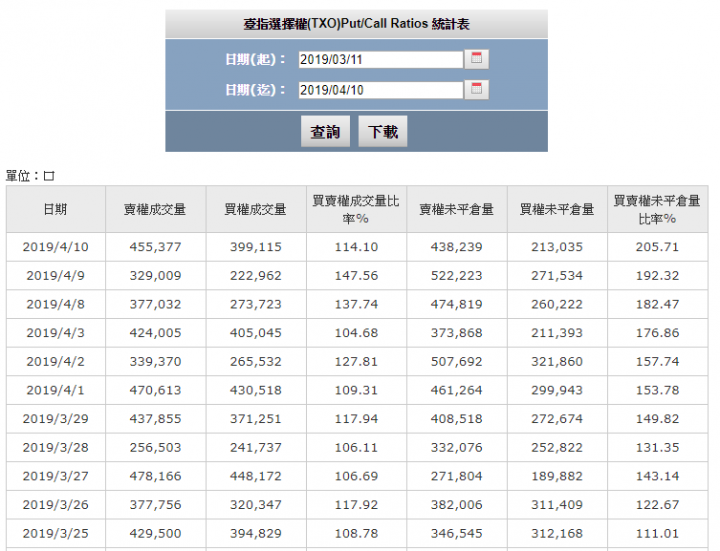Select the 買賣權未平倉量比率% column header
Viewport: 720px width, 551px height.
tap(658, 209)
